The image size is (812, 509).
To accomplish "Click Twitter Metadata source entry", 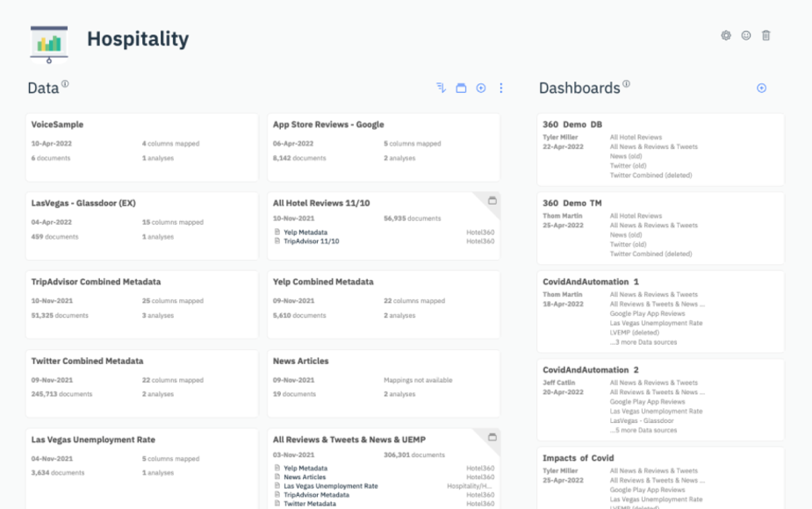I will [310, 504].
